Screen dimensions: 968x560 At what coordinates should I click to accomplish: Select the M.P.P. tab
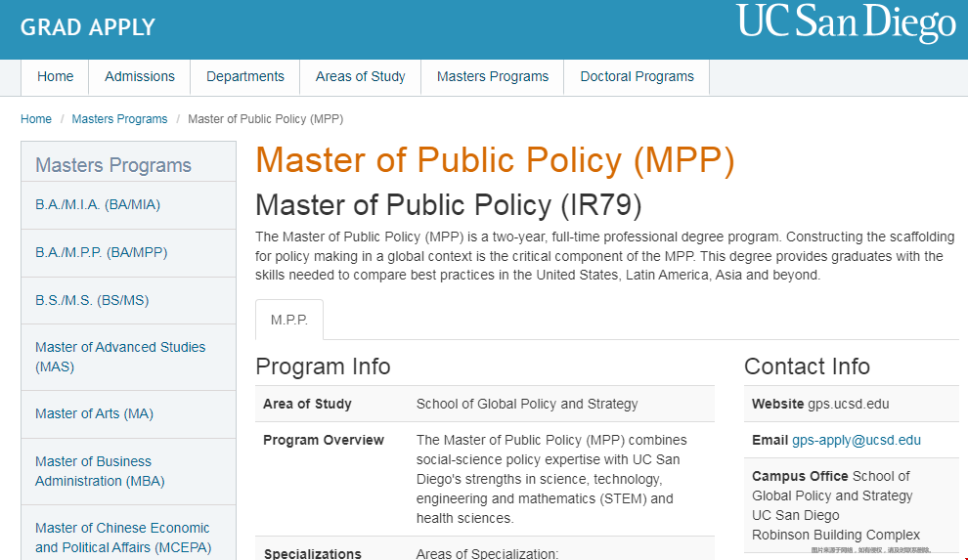pos(288,320)
